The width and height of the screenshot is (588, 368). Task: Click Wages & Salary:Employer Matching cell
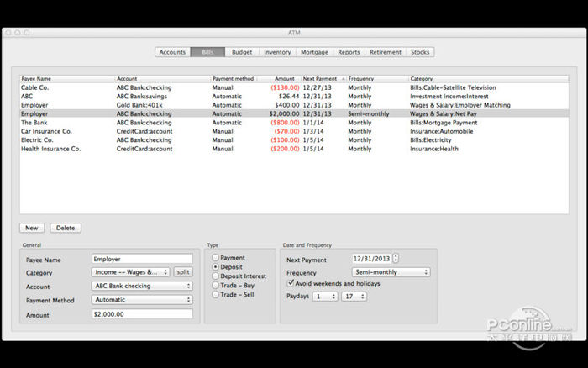(460, 105)
